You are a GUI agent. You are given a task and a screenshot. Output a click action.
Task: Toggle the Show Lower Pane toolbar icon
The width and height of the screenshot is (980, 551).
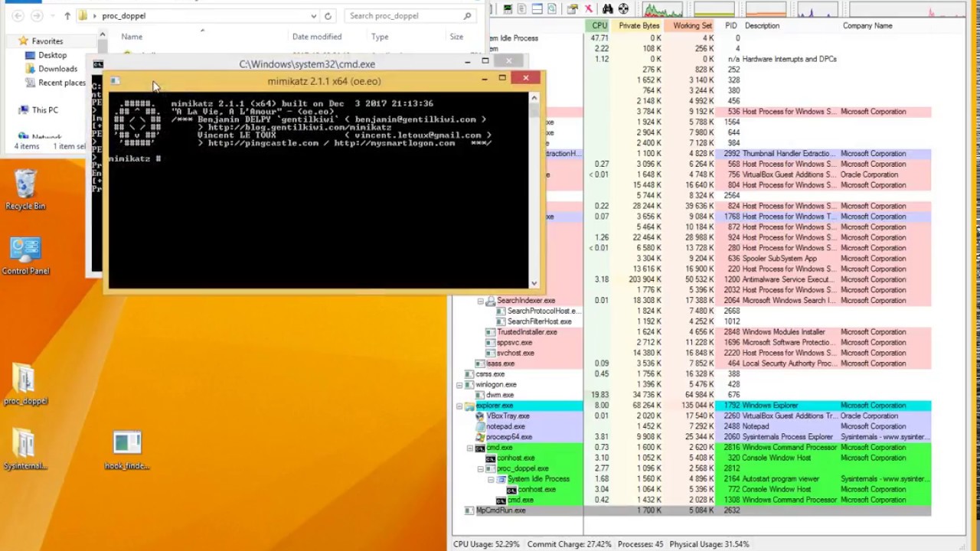[x=537, y=9]
